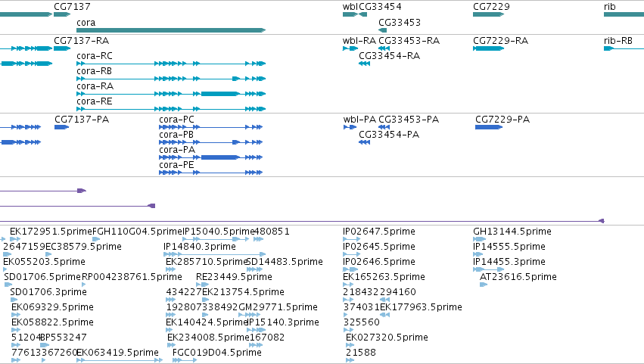Click the AT23616.5prime EST label
This screenshot has height=364, width=644.
click(x=518, y=277)
